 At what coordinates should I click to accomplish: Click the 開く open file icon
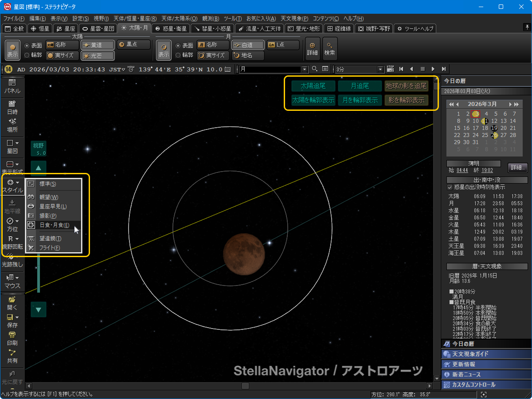click(12, 303)
